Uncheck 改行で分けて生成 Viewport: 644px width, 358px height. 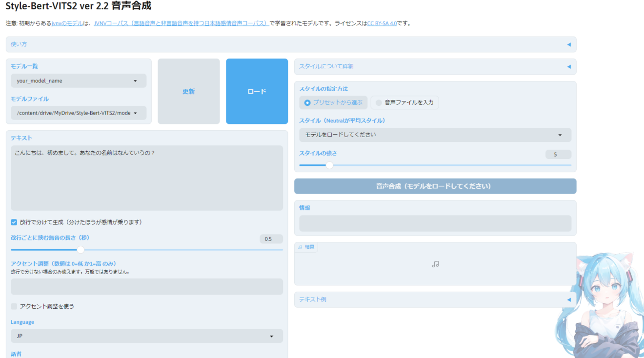point(14,222)
